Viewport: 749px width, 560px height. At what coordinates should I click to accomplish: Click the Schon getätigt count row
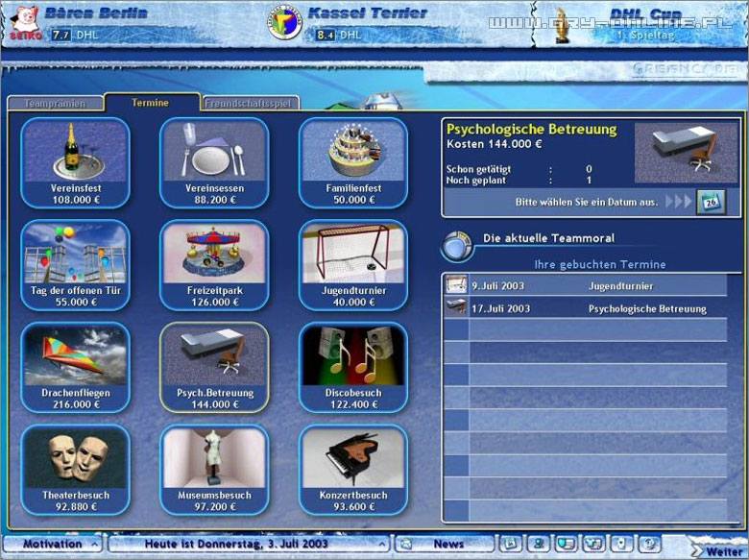tap(519, 169)
